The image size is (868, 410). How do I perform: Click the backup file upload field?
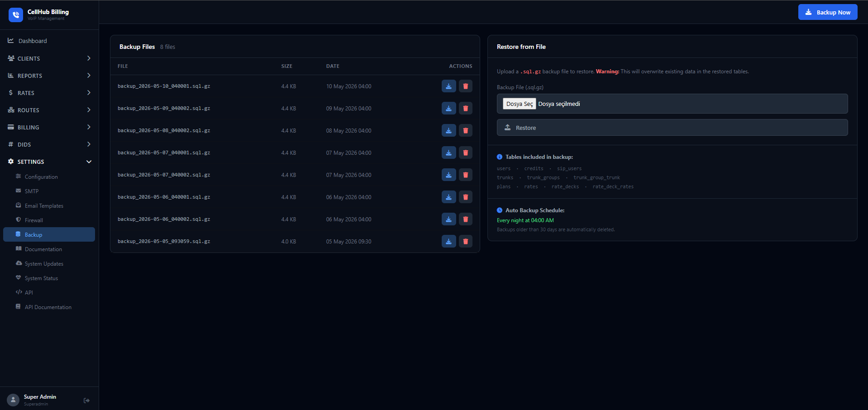[x=672, y=104]
